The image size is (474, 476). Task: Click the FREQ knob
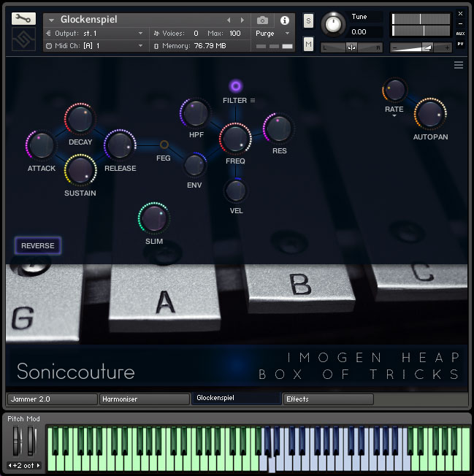(235, 139)
